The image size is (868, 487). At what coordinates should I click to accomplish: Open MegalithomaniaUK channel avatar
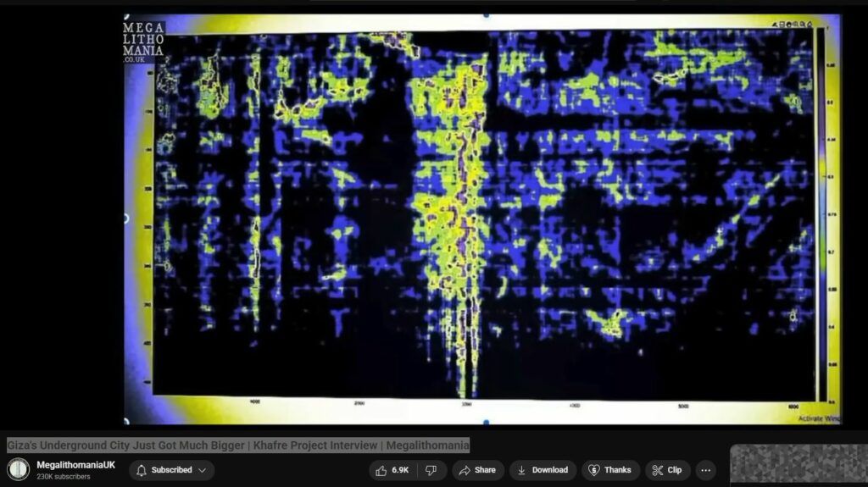coord(18,469)
